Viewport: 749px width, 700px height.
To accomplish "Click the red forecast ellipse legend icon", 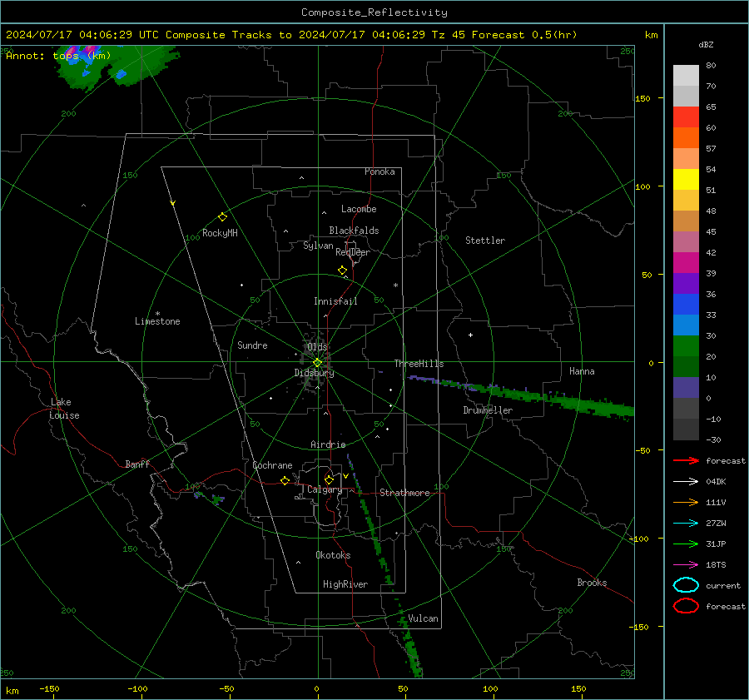I will [x=686, y=606].
